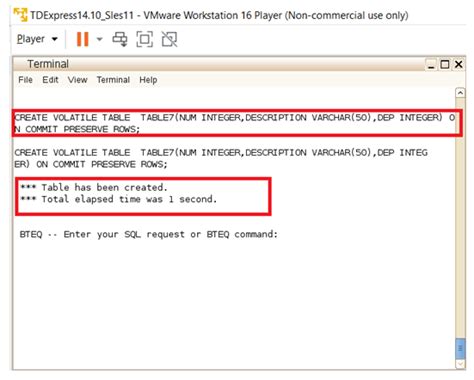
Task: Click the BTEQ command prompt line
Action: (x=148, y=234)
